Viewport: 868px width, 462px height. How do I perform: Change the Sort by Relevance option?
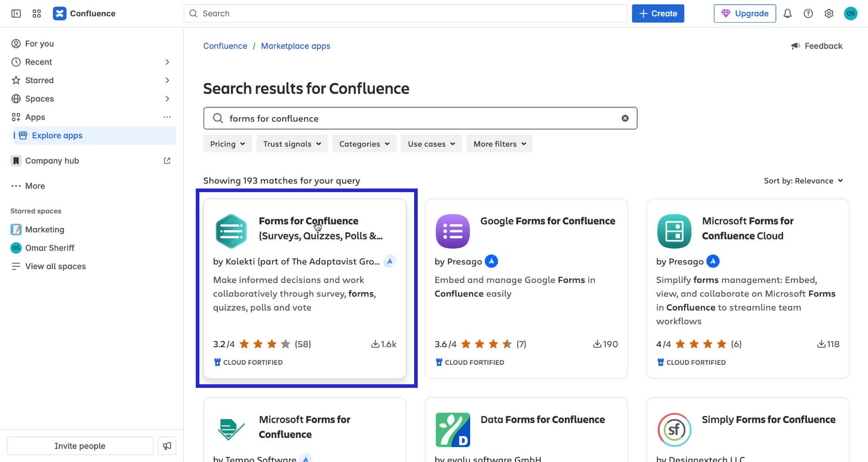(803, 180)
